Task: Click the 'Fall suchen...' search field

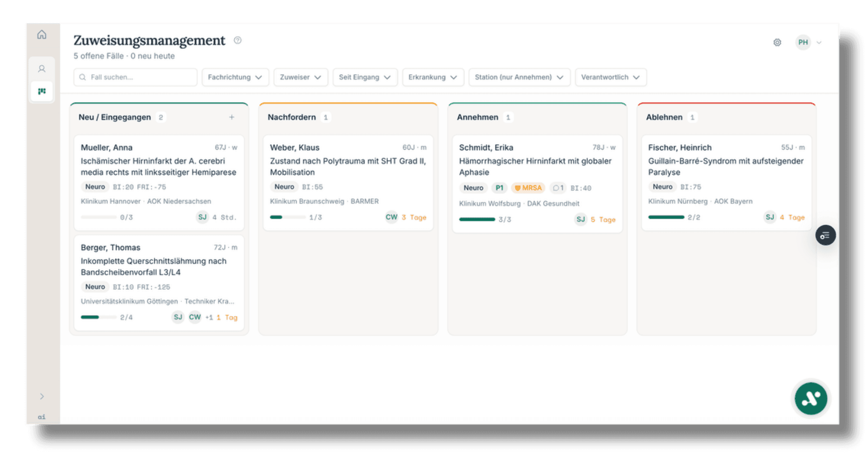Action: (x=135, y=77)
